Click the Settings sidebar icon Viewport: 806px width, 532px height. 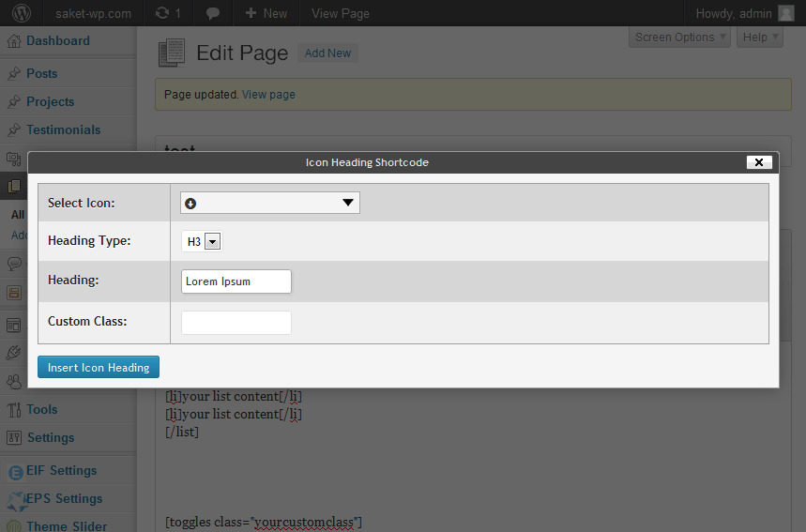pyautogui.click(x=14, y=438)
